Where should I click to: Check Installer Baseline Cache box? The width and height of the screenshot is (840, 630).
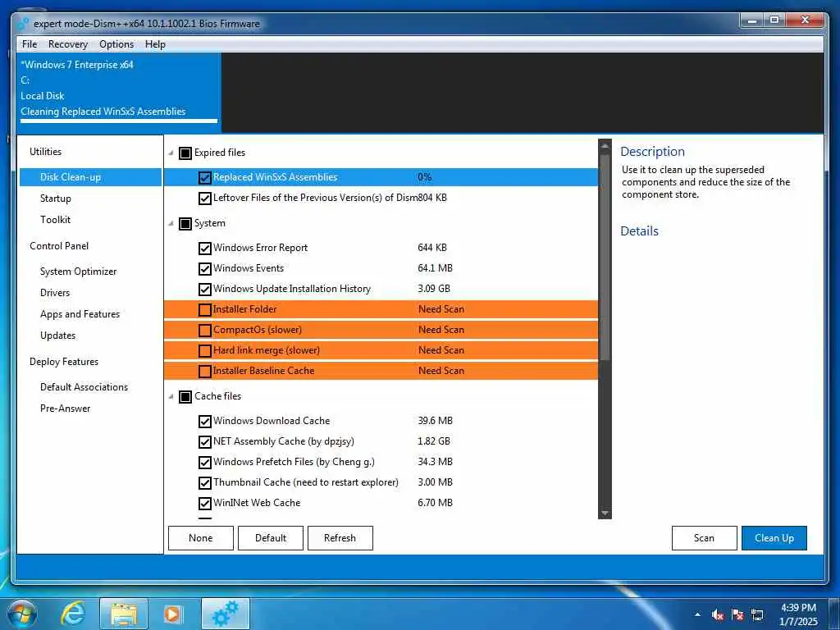coord(204,371)
